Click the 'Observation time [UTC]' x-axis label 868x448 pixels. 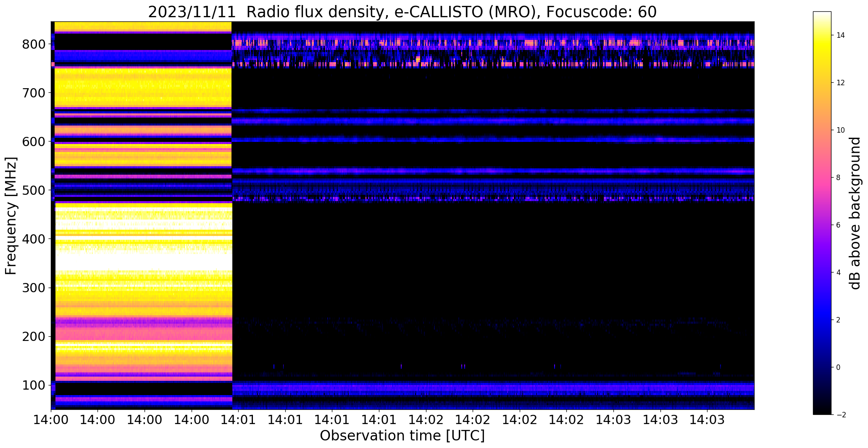402,435
